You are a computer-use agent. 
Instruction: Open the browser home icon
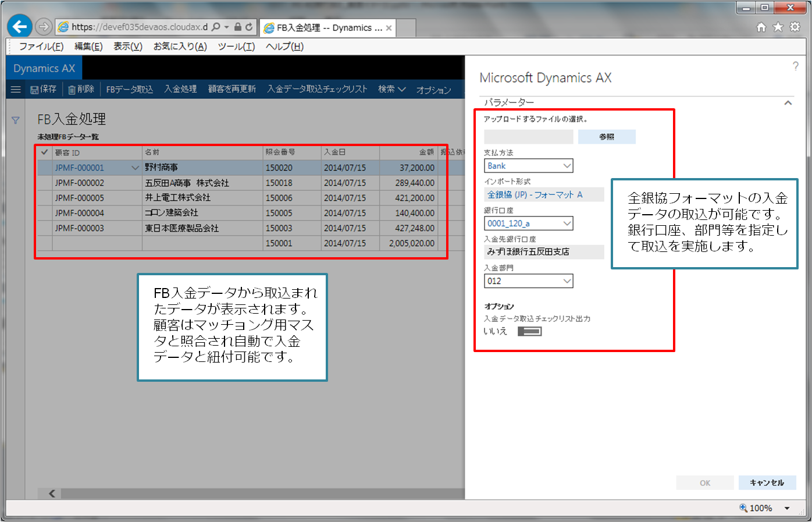tap(761, 27)
